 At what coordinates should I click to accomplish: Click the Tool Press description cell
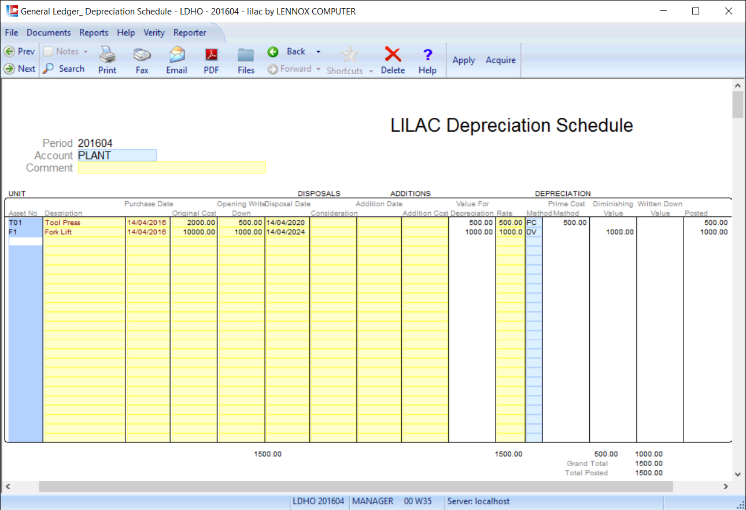[84, 223]
